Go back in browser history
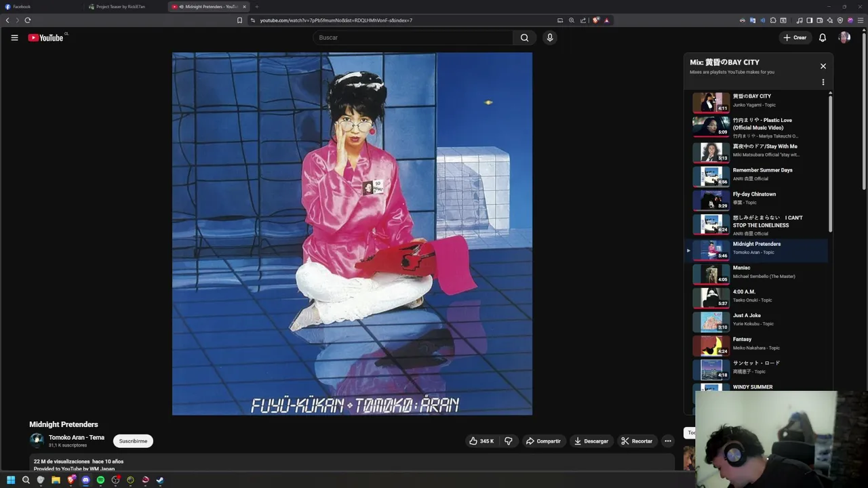The height and width of the screenshot is (488, 868). pos(7,20)
